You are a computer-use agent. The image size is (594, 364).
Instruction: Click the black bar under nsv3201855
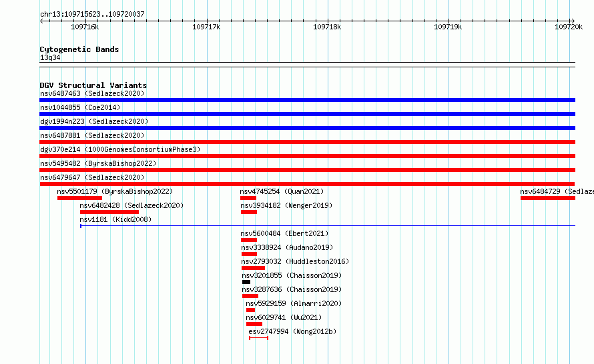[x=246, y=282]
